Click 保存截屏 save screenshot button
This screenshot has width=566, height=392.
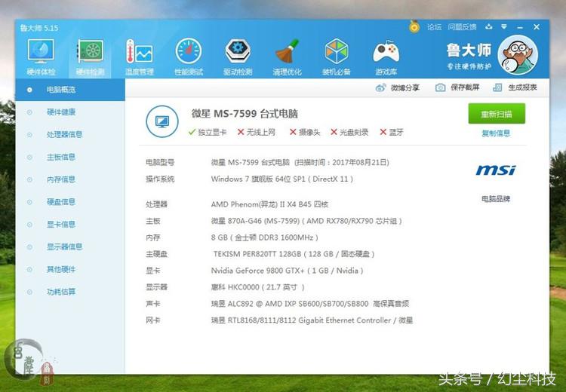point(457,87)
